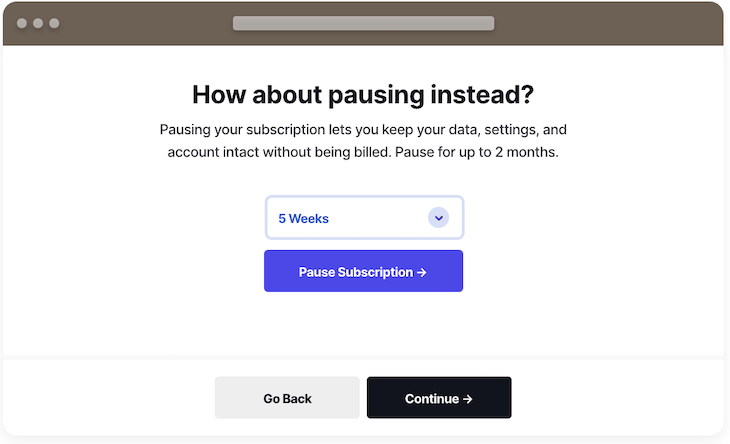The width and height of the screenshot is (730, 444).
Task: Go Back to the previous step
Action: (x=287, y=398)
